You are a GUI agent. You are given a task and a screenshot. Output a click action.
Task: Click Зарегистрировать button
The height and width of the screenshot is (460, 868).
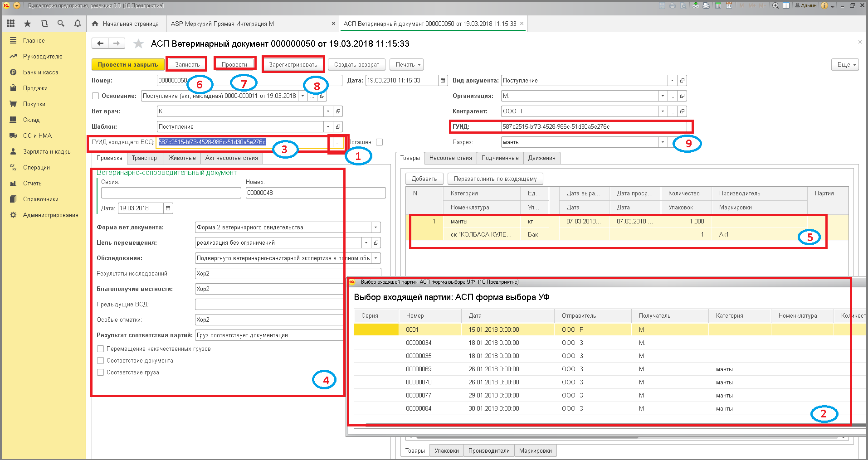(293, 64)
